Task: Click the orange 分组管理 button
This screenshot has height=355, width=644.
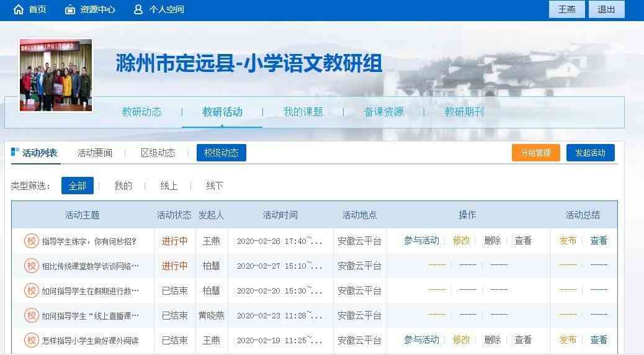Action: coord(535,153)
